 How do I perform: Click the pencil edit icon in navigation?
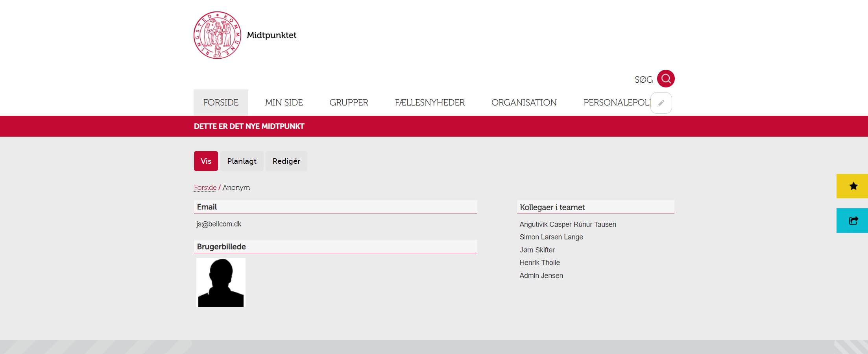661,103
